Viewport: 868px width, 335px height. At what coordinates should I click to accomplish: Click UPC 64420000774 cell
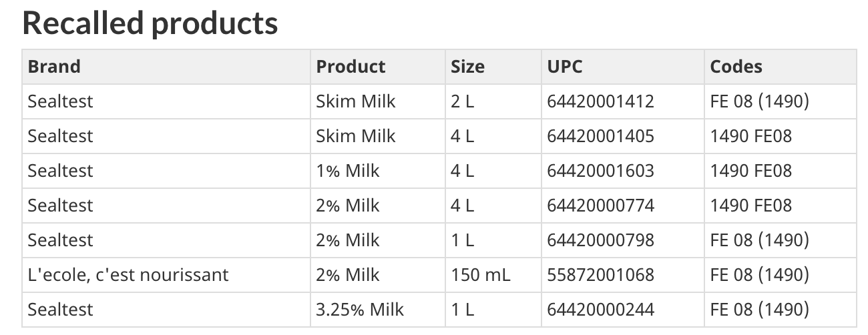[x=623, y=206]
